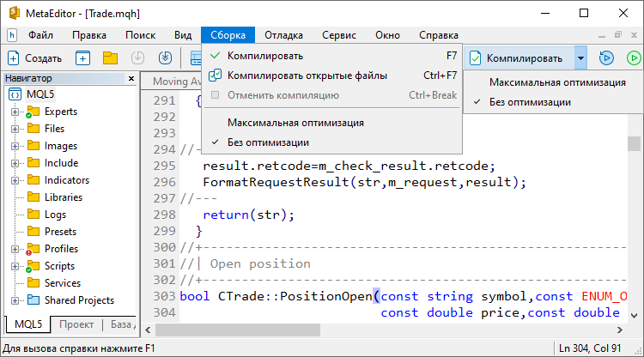Image resolution: width=644 pixels, height=357 pixels.
Task: Expand the Experts tree node
Action: (15, 112)
